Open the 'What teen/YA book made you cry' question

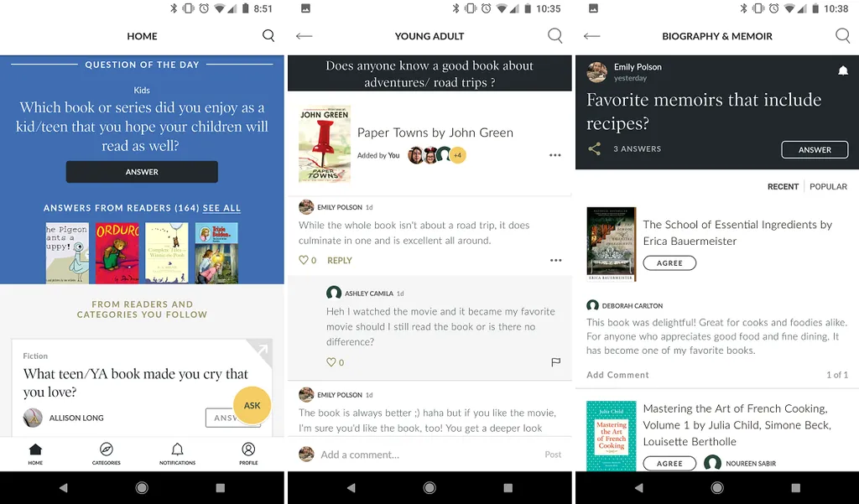pos(136,383)
